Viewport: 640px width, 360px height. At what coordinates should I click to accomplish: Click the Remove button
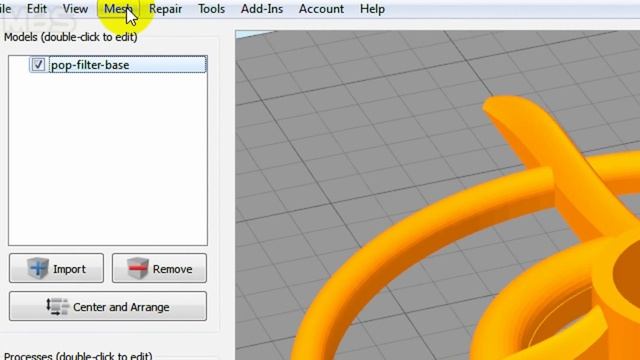pos(159,268)
